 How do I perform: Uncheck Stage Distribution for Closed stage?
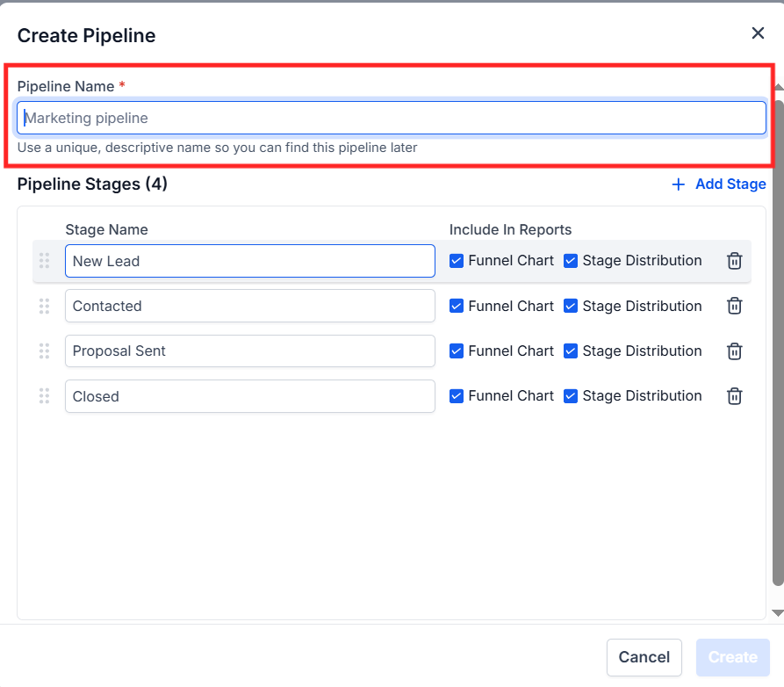tap(571, 396)
